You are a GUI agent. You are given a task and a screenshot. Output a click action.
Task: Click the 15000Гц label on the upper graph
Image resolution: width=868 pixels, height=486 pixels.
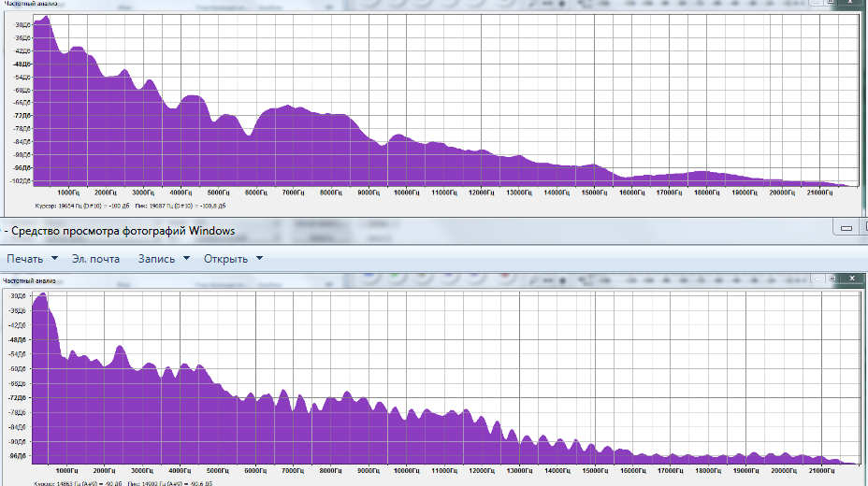pos(594,193)
